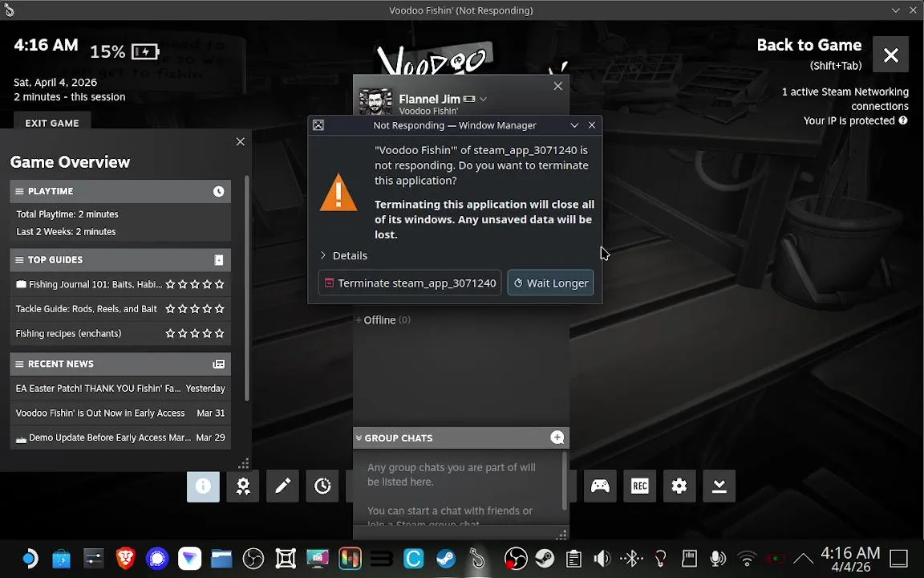Click the EXIT GAME button
Screen dimensions: 924x578
point(52,123)
